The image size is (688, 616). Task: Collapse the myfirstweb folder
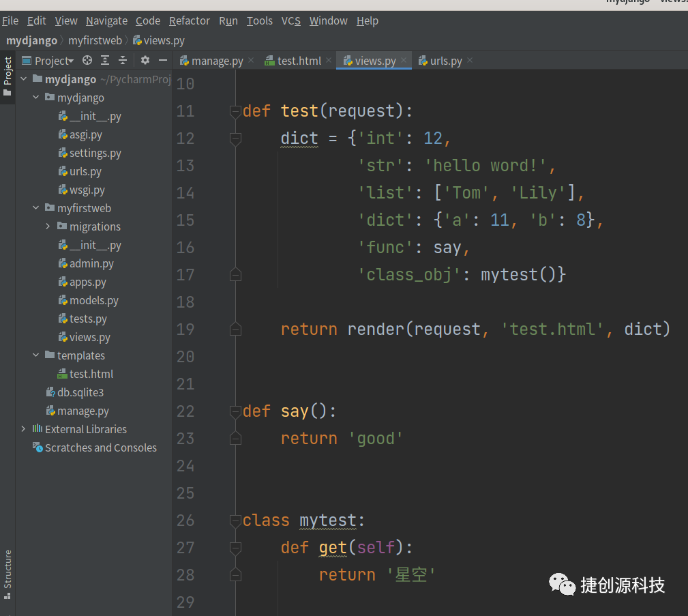[36, 207]
